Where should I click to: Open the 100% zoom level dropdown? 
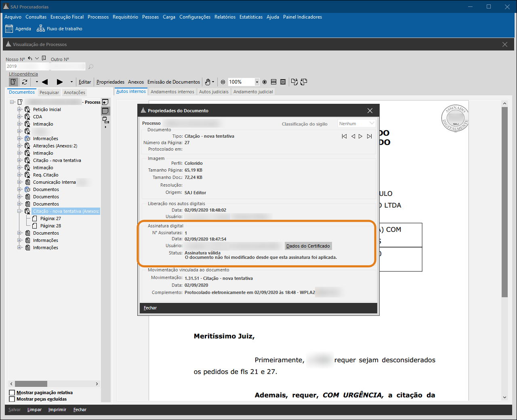(257, 82)
